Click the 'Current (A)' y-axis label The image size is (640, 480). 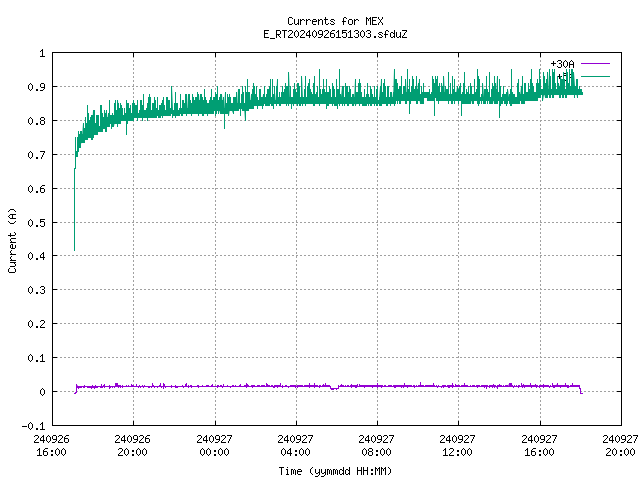12,240
